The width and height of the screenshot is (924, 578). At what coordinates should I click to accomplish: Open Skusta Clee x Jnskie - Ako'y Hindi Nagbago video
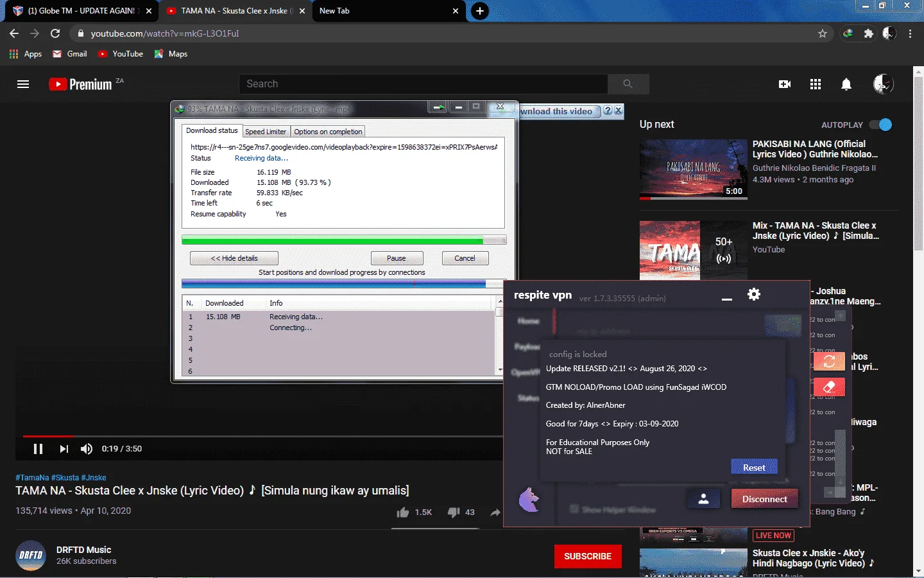pos(813,558)
